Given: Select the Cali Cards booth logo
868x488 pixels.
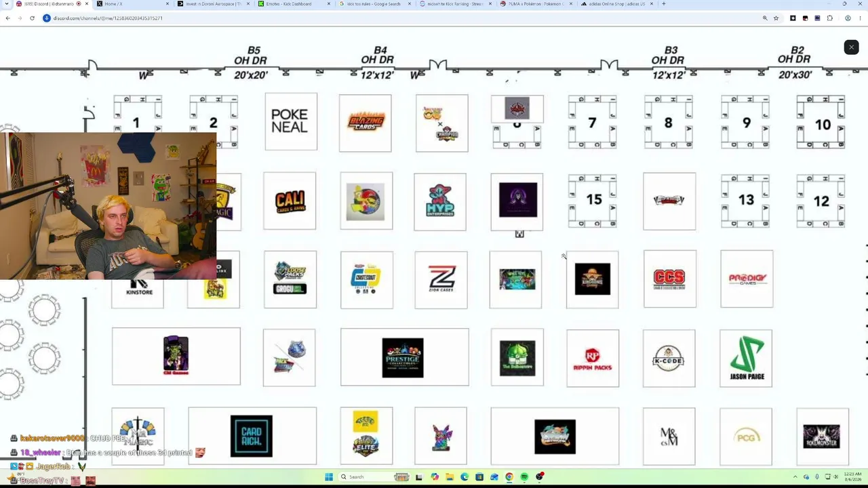Looking at the screenshot, I should coord(290,201).
